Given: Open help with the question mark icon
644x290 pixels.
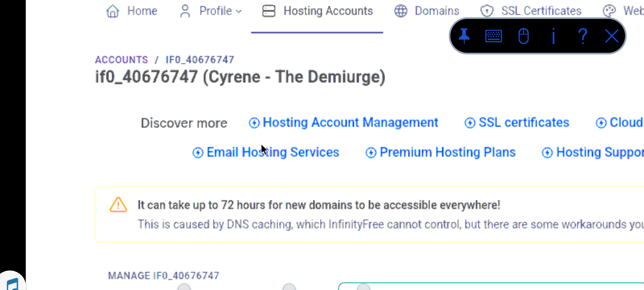Looking at the screenshot, I should pyautogui.click(x=582, y=36).
